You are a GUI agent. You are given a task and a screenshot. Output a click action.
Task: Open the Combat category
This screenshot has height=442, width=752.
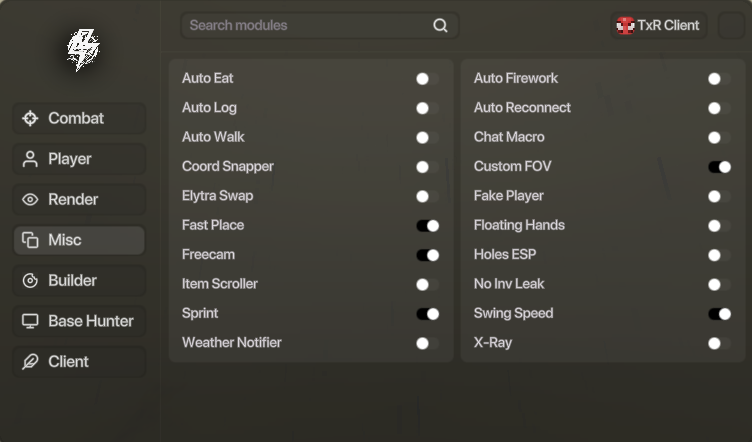pos(79,118)
